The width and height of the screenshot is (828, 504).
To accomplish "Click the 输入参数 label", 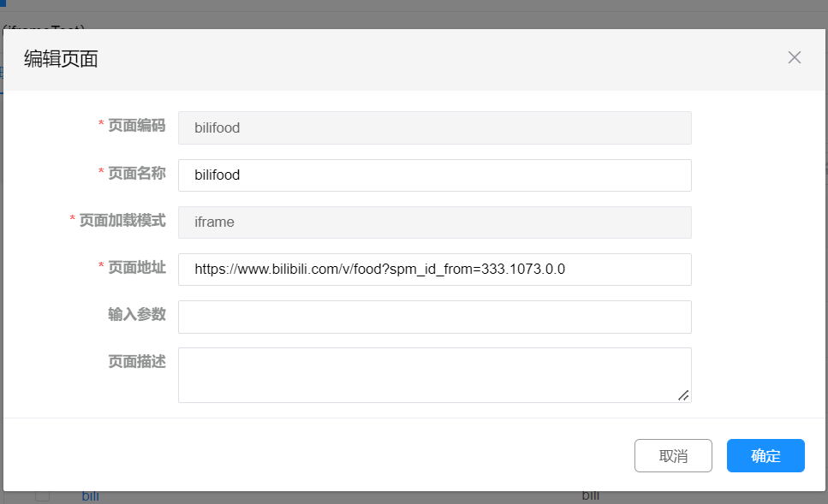I will tap(136, 314).
